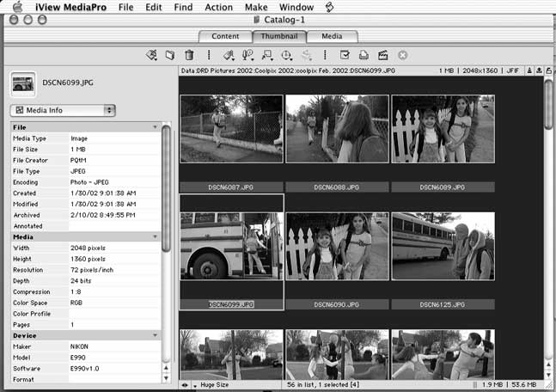
Task: Open the Make menu
Action: tap(256, 7)
